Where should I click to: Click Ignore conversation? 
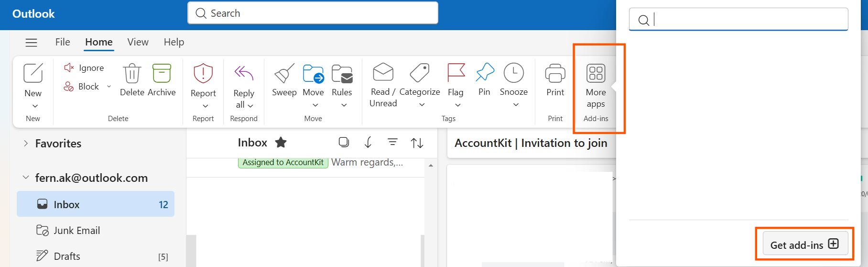(x=84, y=68)
